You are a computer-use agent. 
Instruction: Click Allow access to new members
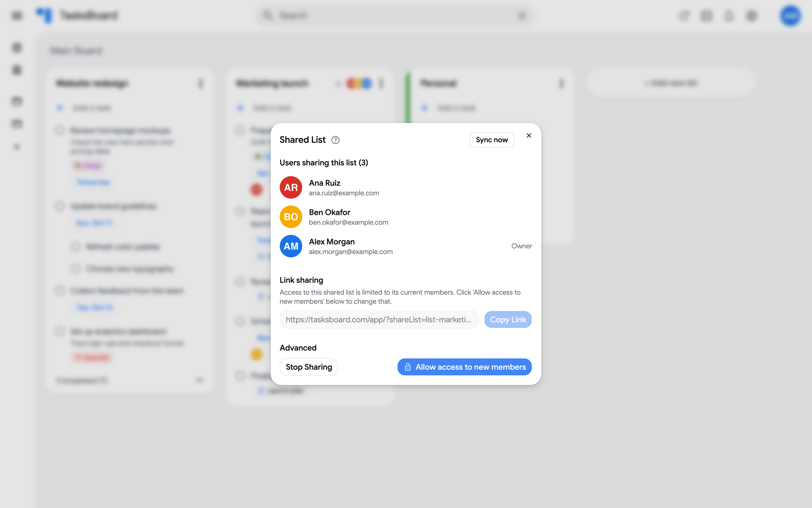tap(464, 367)
